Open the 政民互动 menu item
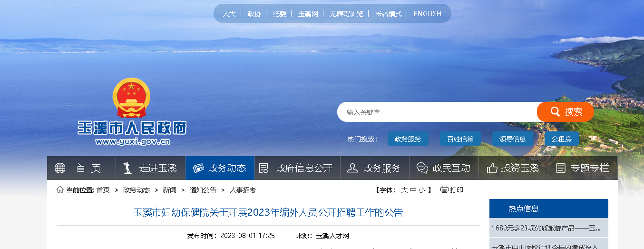This screenshot has width=644, height=249. [444, 168]
